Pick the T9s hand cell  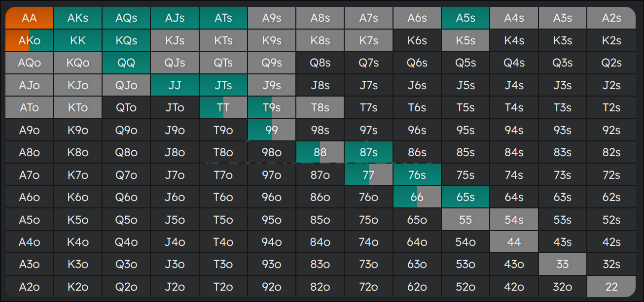[x=271, y=107]
